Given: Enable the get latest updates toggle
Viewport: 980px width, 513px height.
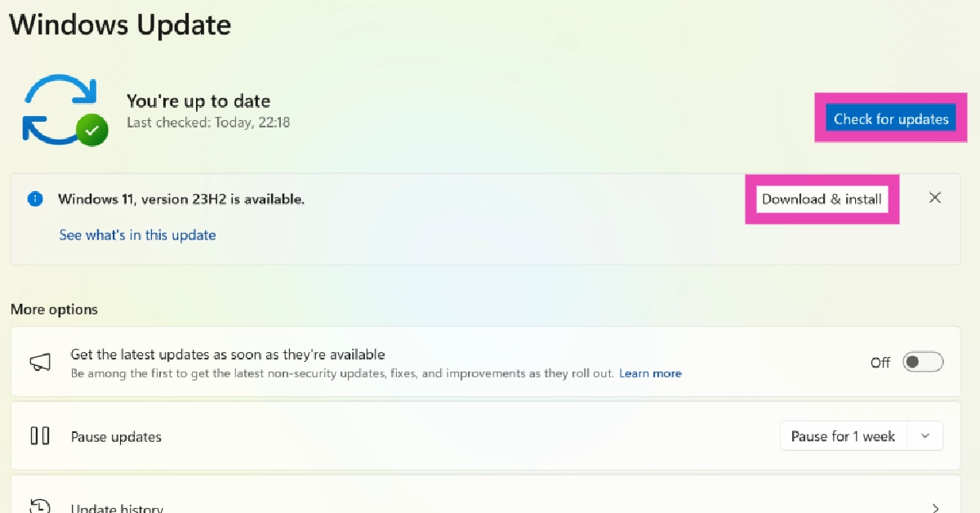Looking at the screenshot, I should (922, 362).
